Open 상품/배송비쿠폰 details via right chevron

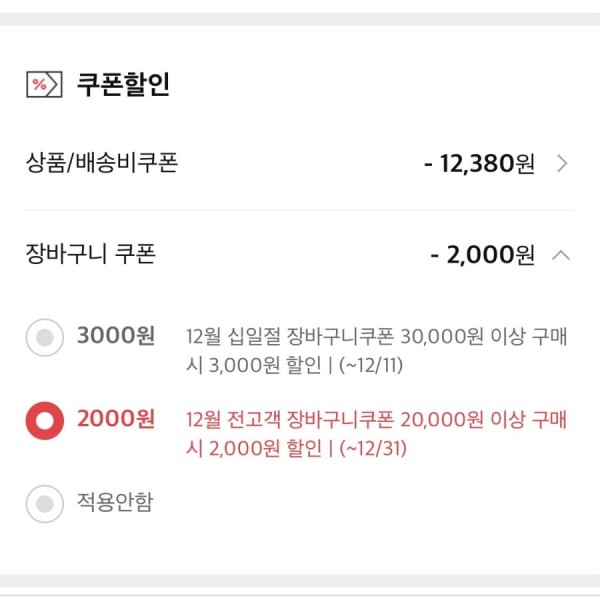click(562, 164)
